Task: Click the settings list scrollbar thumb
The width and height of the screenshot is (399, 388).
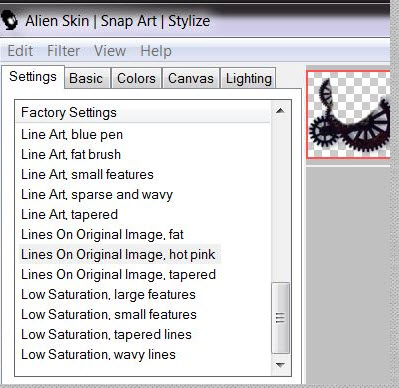Action: [280, 317]
